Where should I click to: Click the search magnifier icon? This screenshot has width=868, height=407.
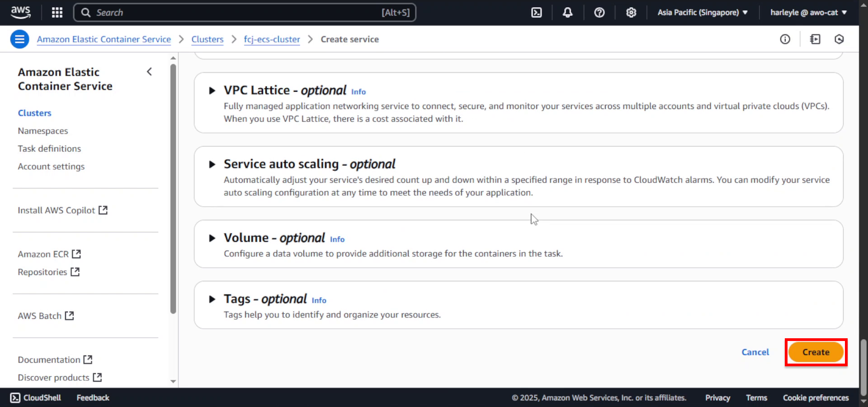(85, 12)
